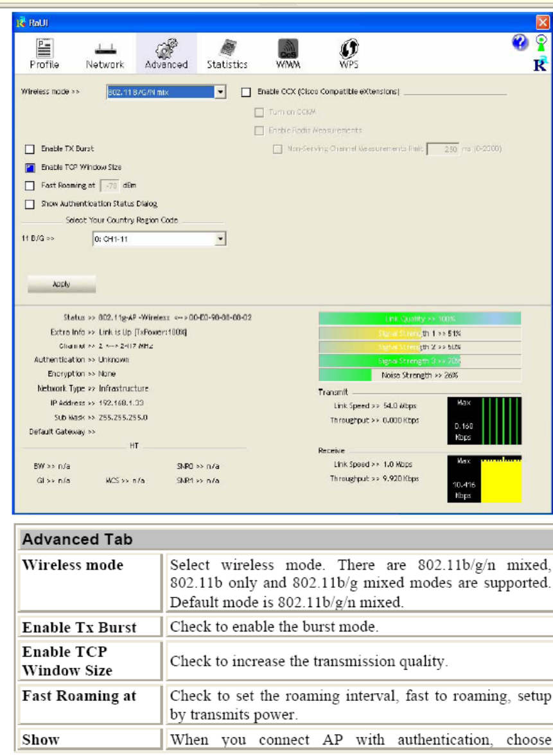Click Network Type Infrastructure text

click(x=93, y=388)
